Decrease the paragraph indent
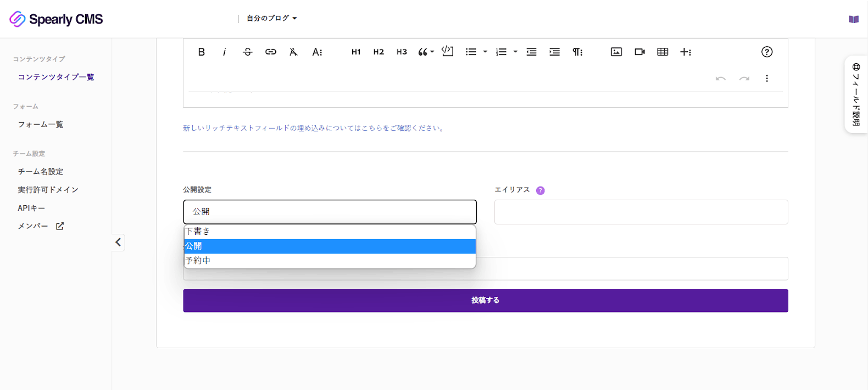Screen dimensions: 868x390 pyautogui.click(x=531, y=52)
